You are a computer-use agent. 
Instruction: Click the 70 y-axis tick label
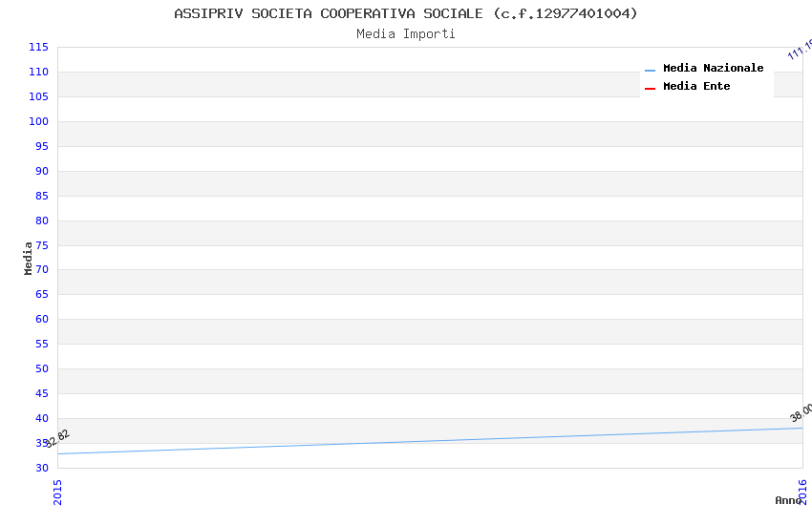coord(41,269)
